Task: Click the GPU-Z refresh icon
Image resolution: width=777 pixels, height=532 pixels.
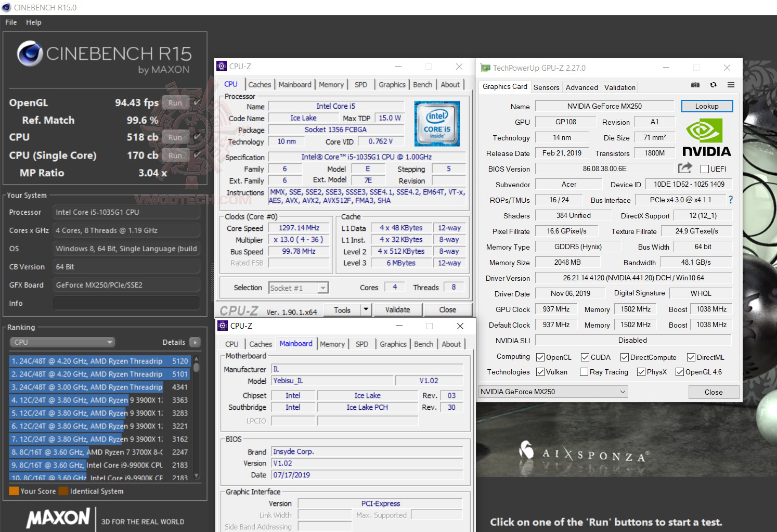Action: [713, 85]
